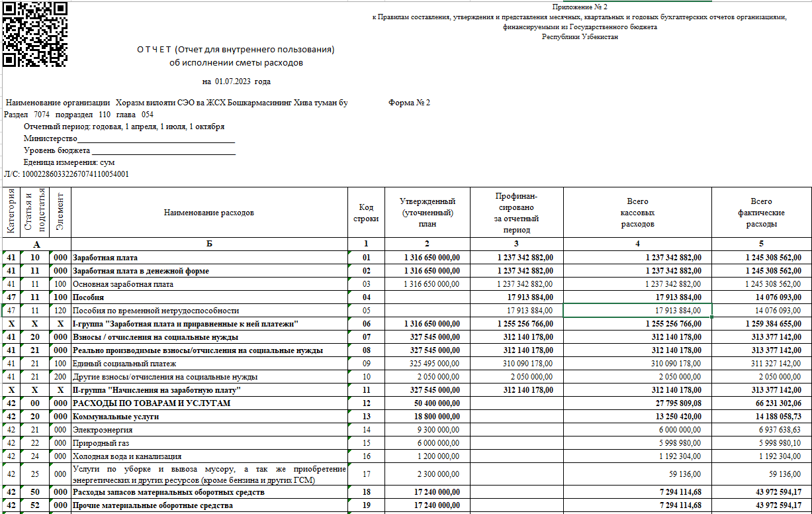Select the 'Код строки' header
Image resolution: width=812 pixels, height=514 pixels.
point(366,213)
